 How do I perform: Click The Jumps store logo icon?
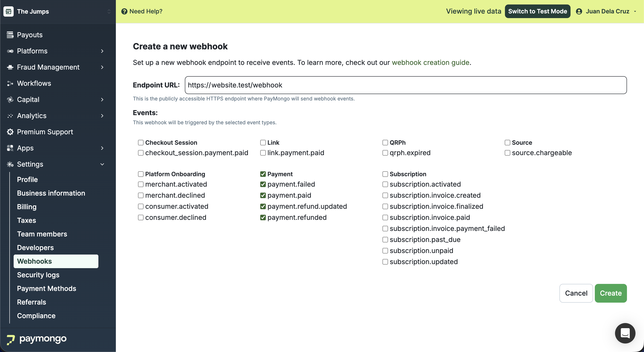(9, 11)
